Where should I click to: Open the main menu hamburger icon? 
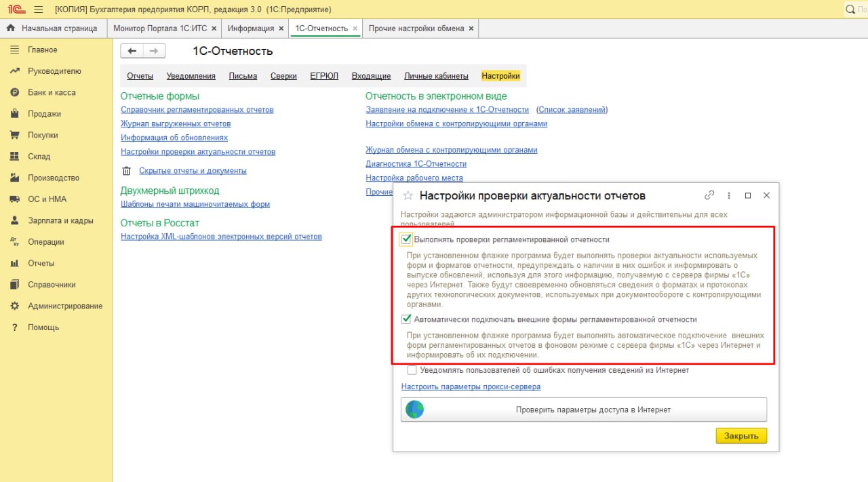pos(38,9)
